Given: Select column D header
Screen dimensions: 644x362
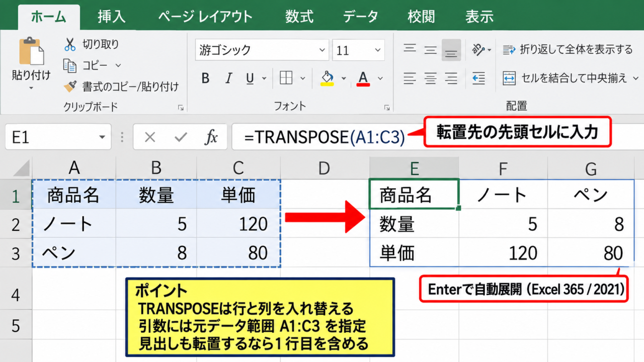Looking at the screenshot, I should [x=325, y=168].
